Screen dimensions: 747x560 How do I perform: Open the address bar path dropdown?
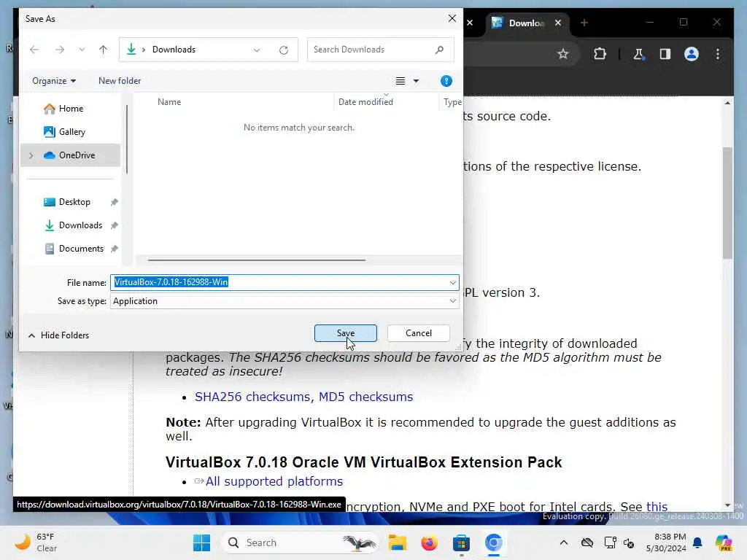pos(257,50)
